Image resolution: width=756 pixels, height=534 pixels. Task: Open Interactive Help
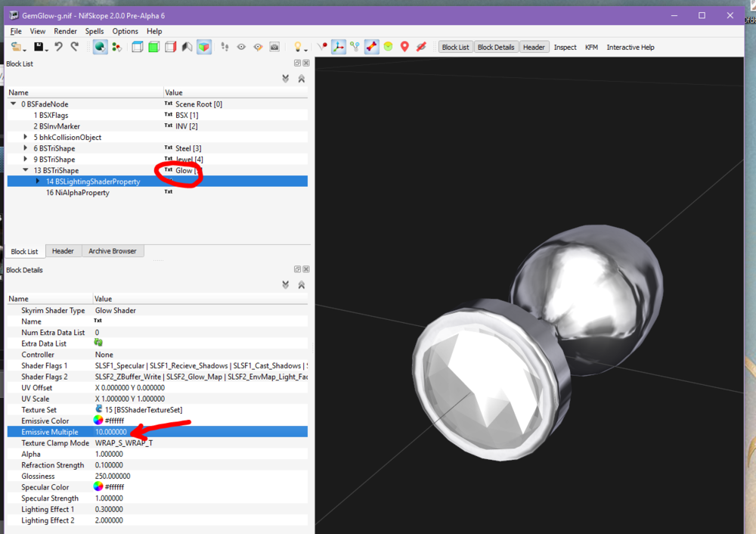[x=631, y=48]
